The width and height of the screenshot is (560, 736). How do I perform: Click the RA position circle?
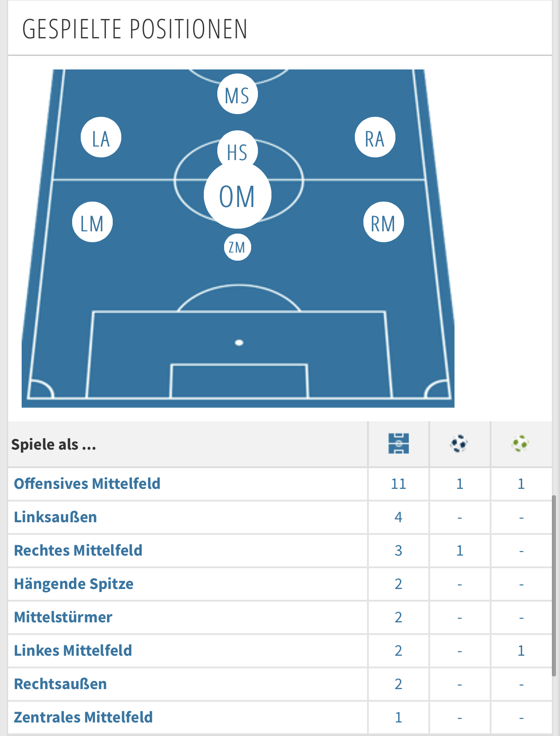click(375, 138)
